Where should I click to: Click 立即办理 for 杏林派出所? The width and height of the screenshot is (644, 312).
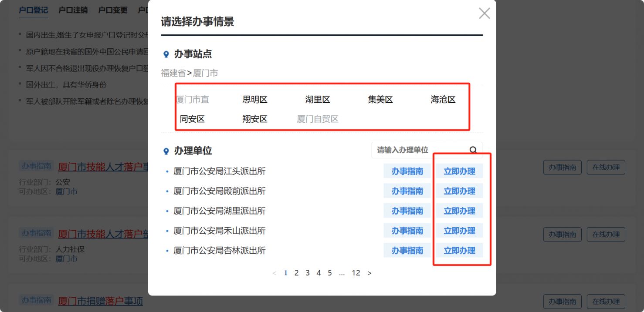459,251
